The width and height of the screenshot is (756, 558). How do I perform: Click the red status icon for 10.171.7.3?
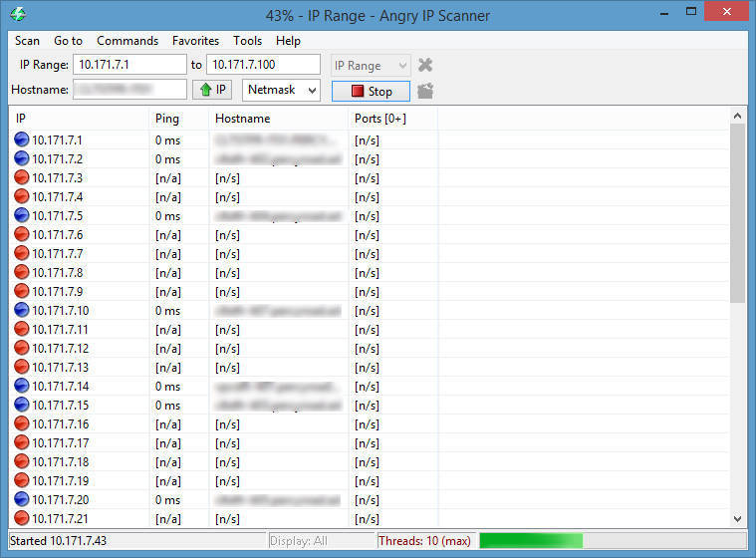coord(22,178)
